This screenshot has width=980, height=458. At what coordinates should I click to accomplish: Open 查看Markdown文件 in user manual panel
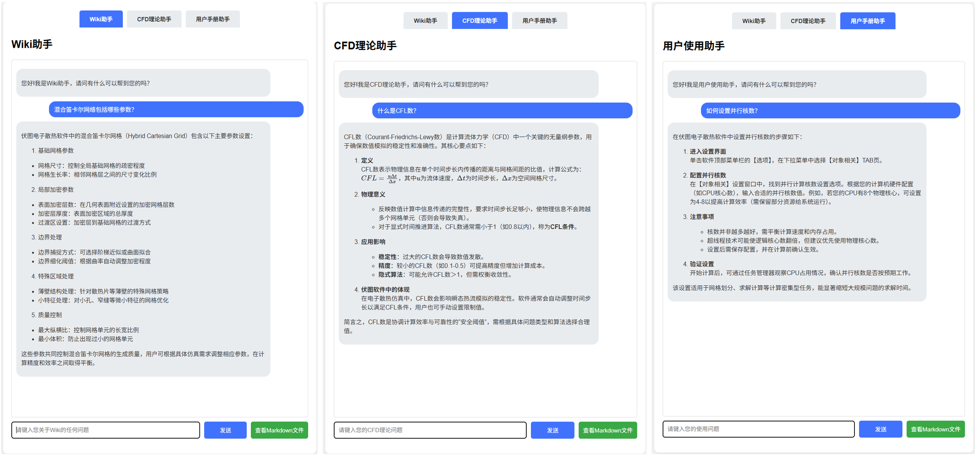935,429
